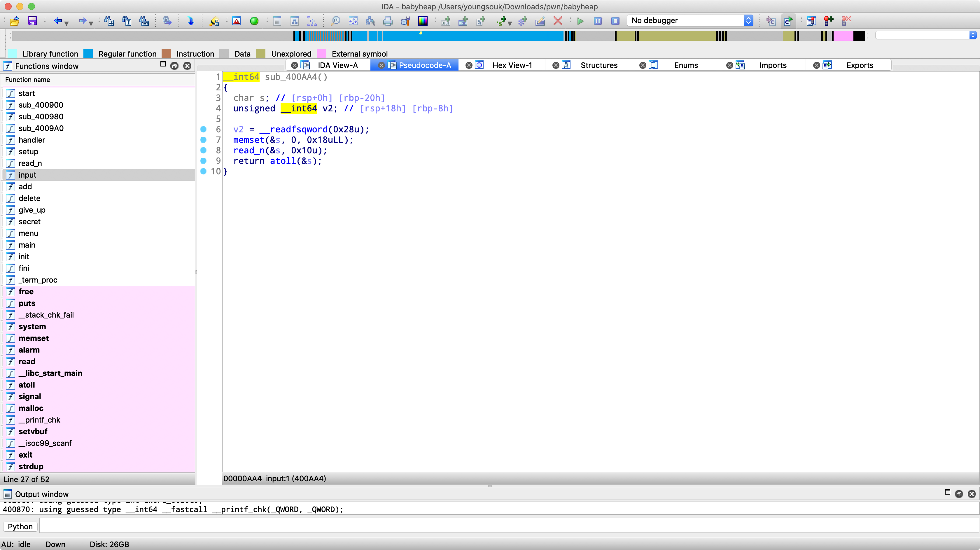Toggle breakpoint dot on line 8
Screen dimensions: 980x550
tap(203, 150)
